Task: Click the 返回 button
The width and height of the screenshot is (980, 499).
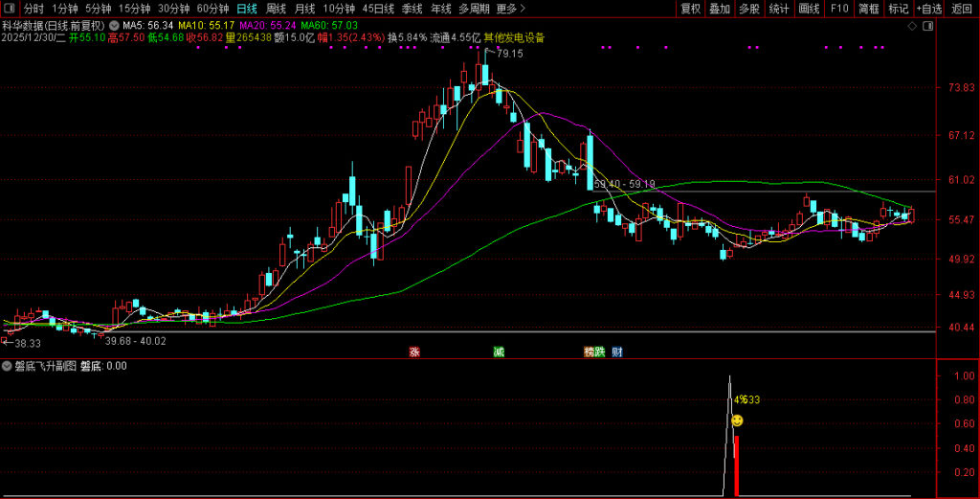Action: point(962,9)
